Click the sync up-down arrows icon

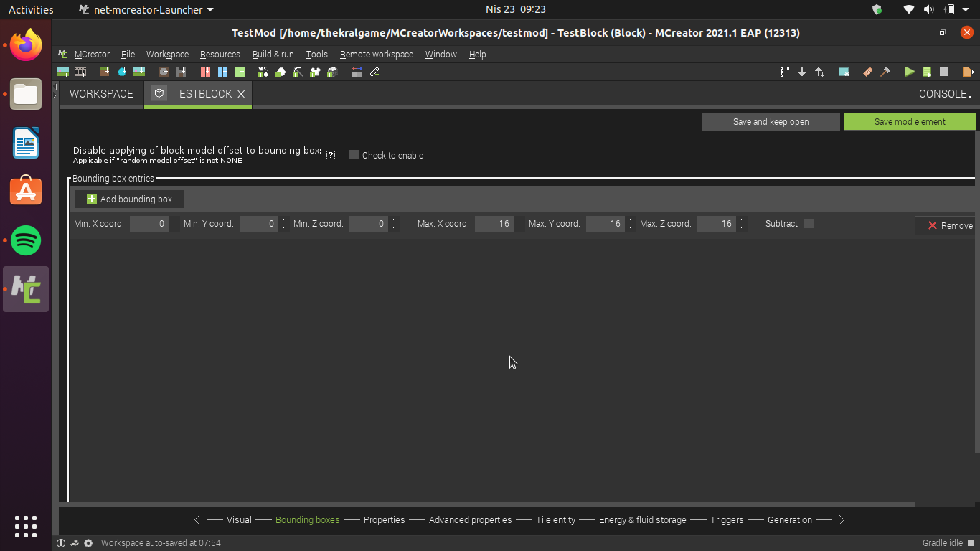819,72
